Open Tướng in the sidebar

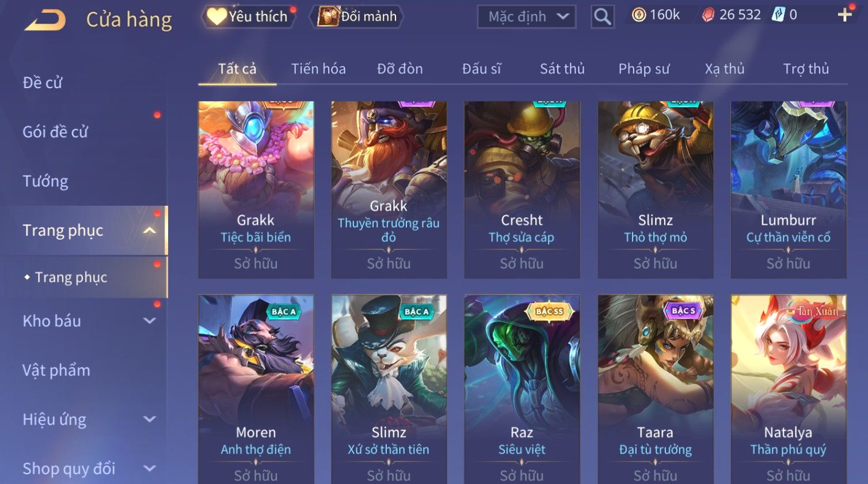(45, 181)
